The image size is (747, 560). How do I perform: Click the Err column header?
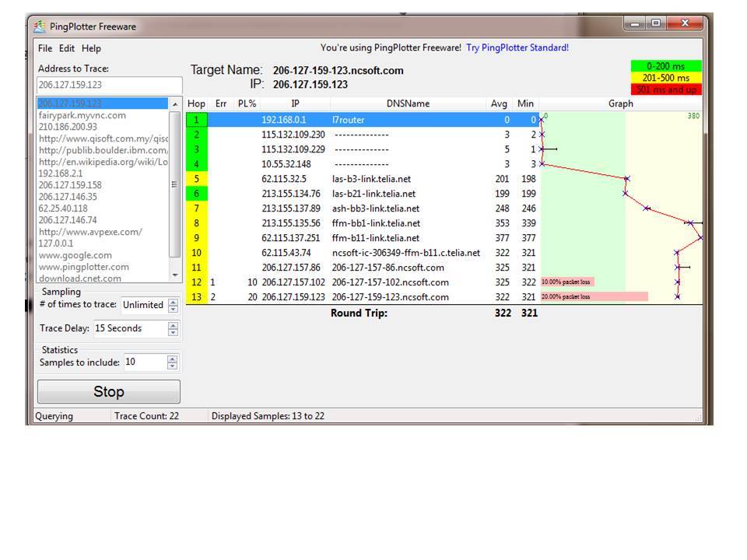221,103
